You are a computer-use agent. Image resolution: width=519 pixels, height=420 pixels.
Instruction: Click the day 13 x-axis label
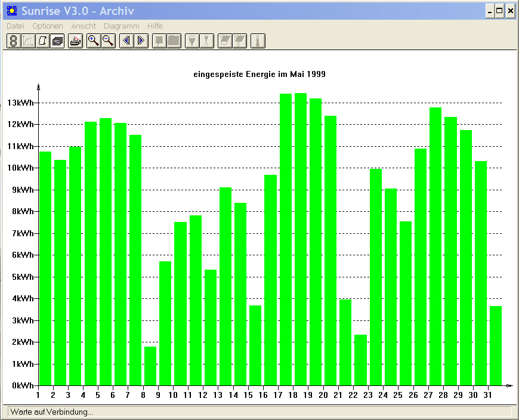pyautogui.click(x=218, y=395)
